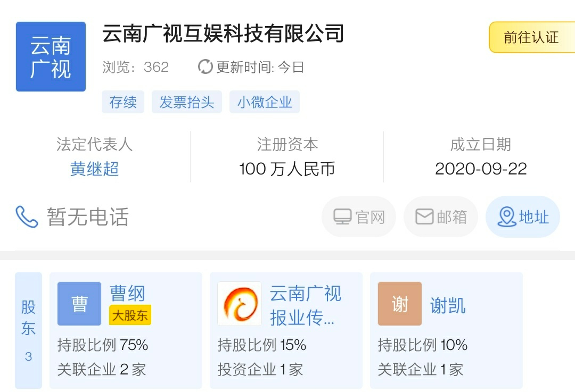
Task: Click the company title 云南广视互娱科技有限公司
Action: pos(223,34)
